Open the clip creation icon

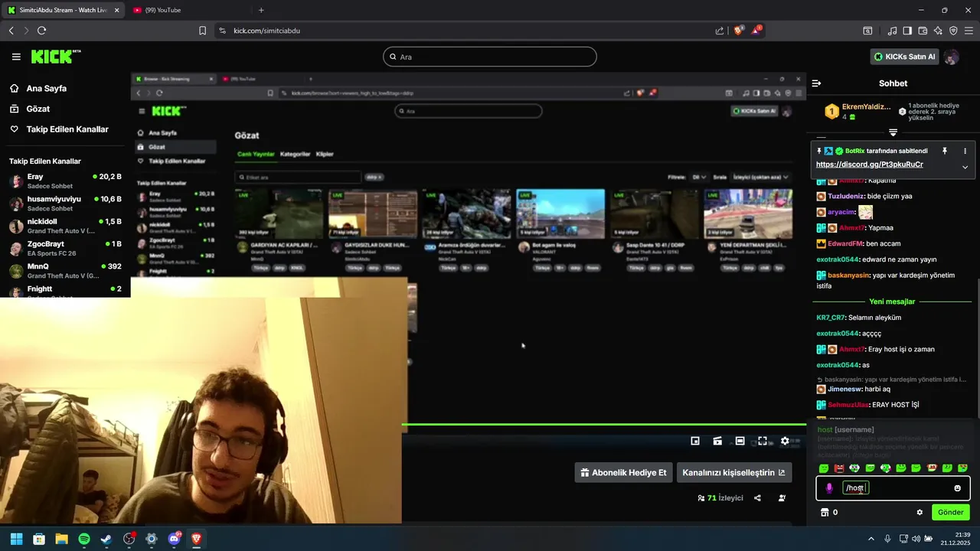(717, 441)
